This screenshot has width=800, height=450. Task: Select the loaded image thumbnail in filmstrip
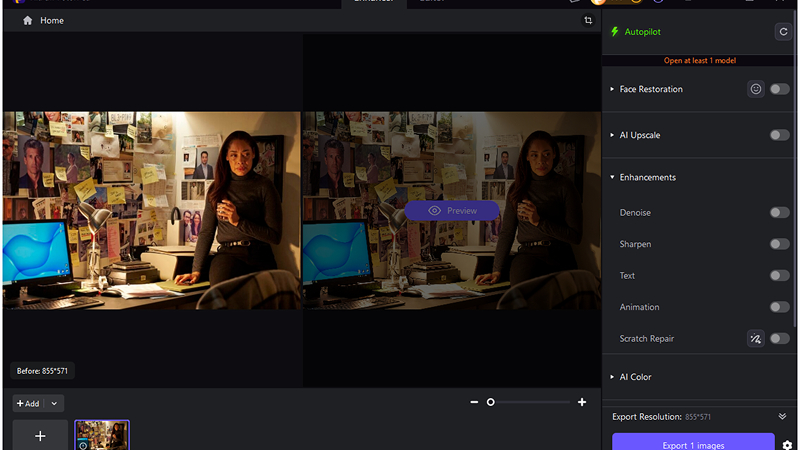[x=102, y=436]
